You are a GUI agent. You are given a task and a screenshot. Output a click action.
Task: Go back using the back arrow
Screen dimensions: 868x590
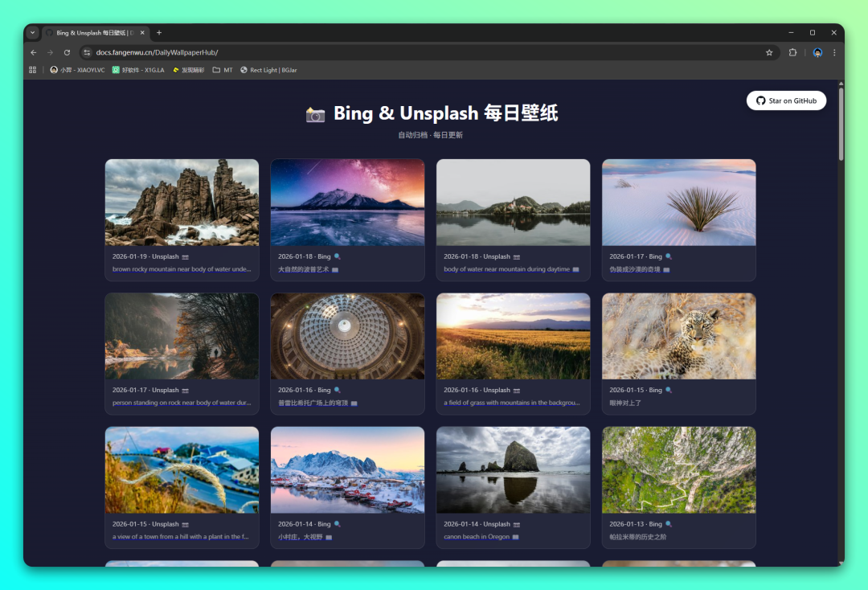point(34,52)
